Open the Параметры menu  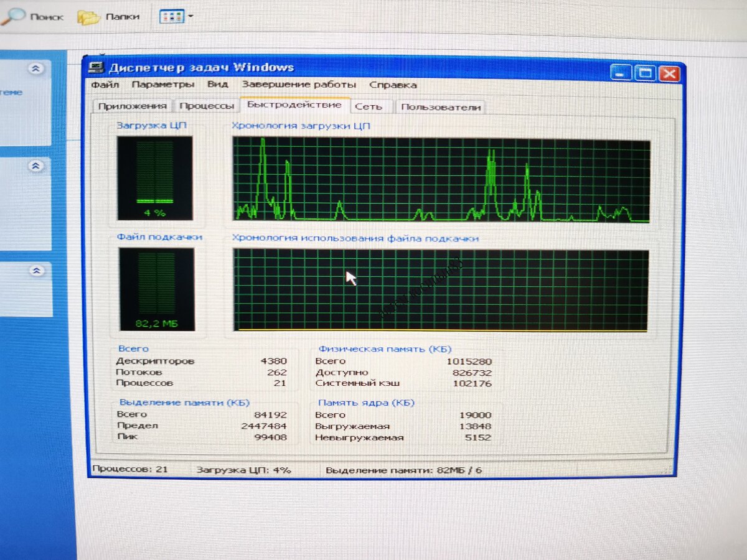163,84
